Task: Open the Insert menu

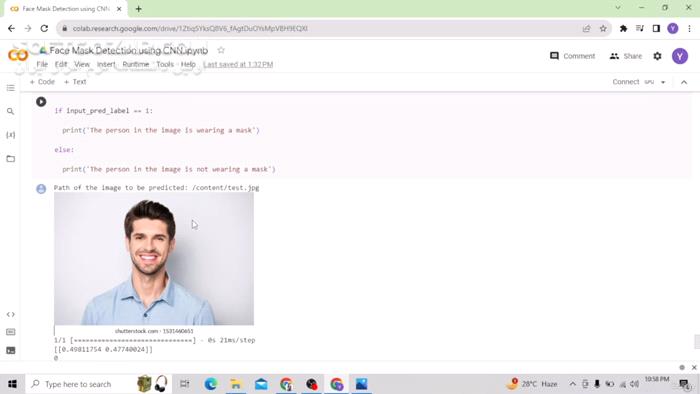Action: [x=106, y=64]
